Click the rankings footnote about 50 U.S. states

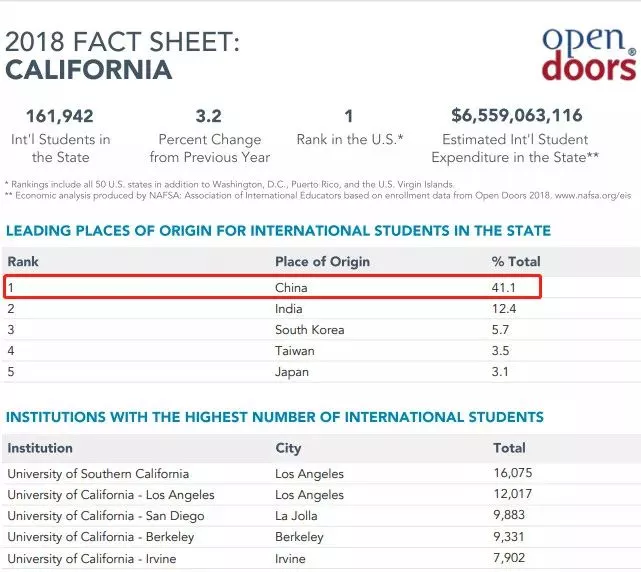(x=229, y=184)
